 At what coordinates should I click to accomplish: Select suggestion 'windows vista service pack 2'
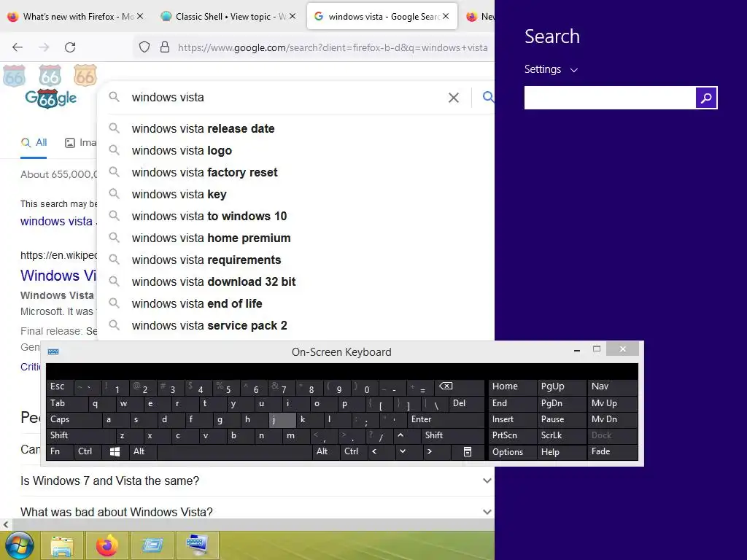pyautogui.click(x=209, y=326)
